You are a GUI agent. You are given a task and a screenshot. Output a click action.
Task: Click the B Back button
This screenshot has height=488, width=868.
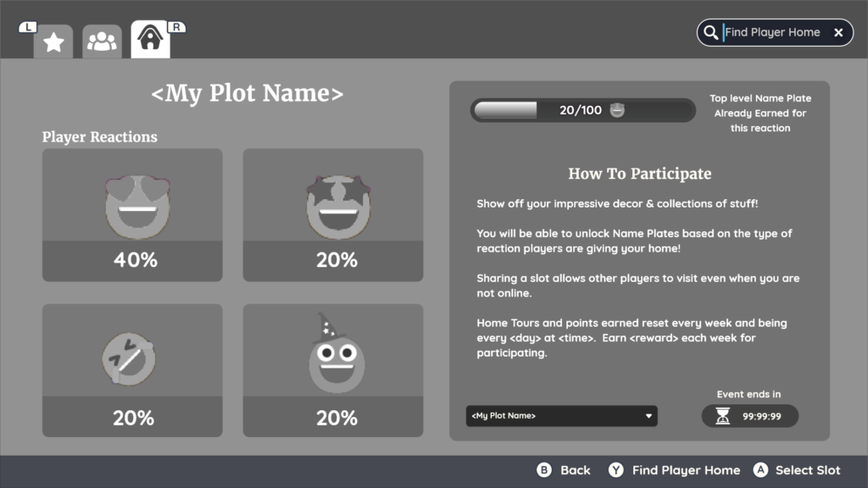coord(564,470)
